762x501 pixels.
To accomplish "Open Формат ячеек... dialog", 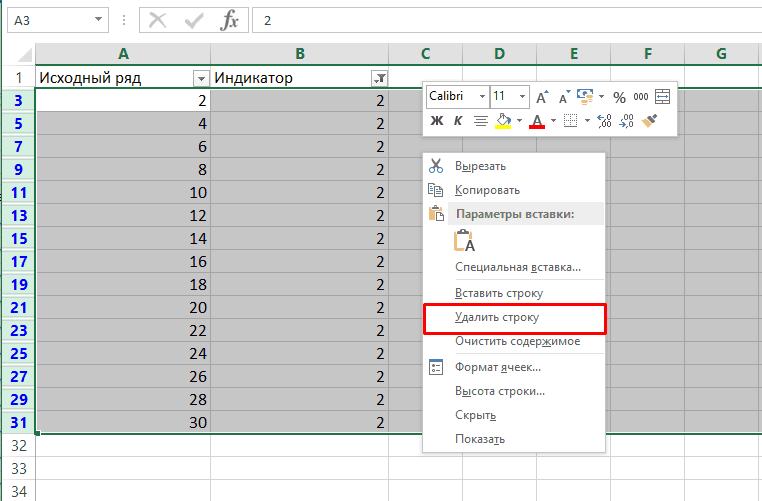I will (x=514, y=367).
